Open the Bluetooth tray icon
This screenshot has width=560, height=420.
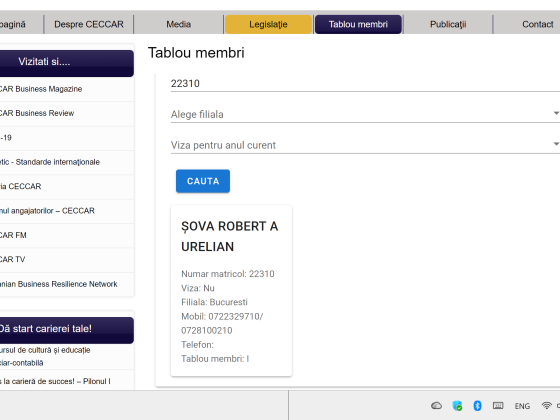pyautogui.click(x=477, y=406)
